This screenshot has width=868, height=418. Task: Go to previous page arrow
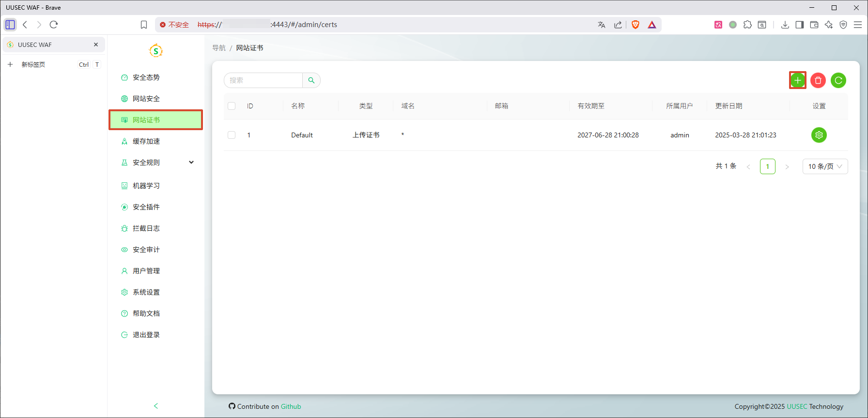(748, 166)
